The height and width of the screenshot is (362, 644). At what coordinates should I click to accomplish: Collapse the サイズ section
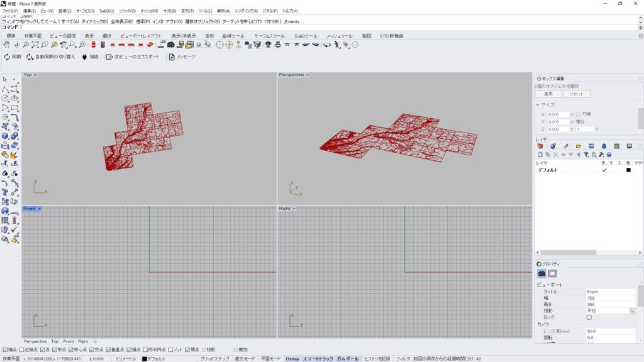click(x=538, y=105)
